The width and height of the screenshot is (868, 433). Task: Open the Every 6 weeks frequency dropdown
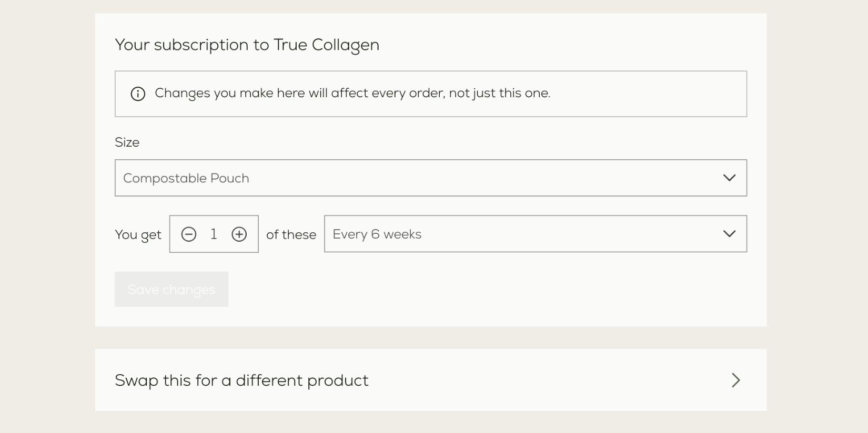(x=536, y=234)
